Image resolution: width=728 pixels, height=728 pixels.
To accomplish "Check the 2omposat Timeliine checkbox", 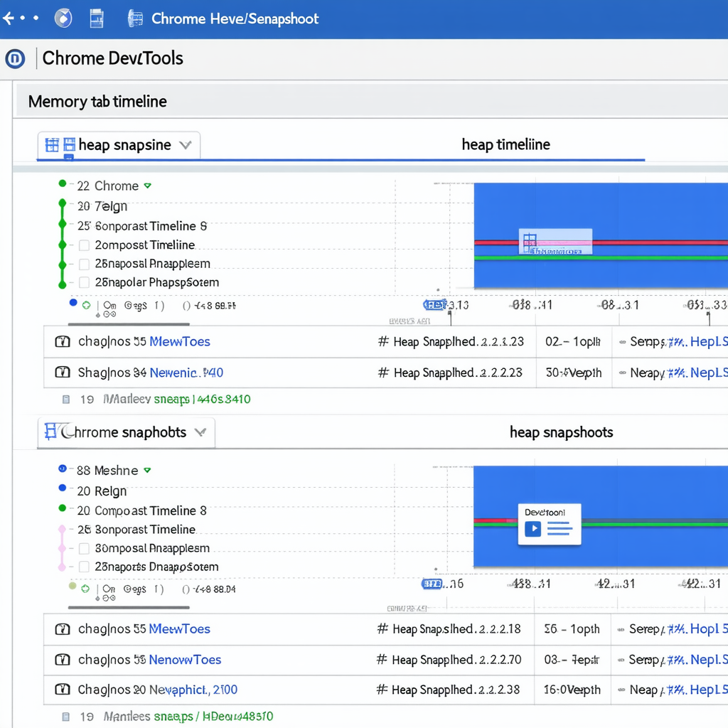I will pyautogui.click(x=84, y=245).
